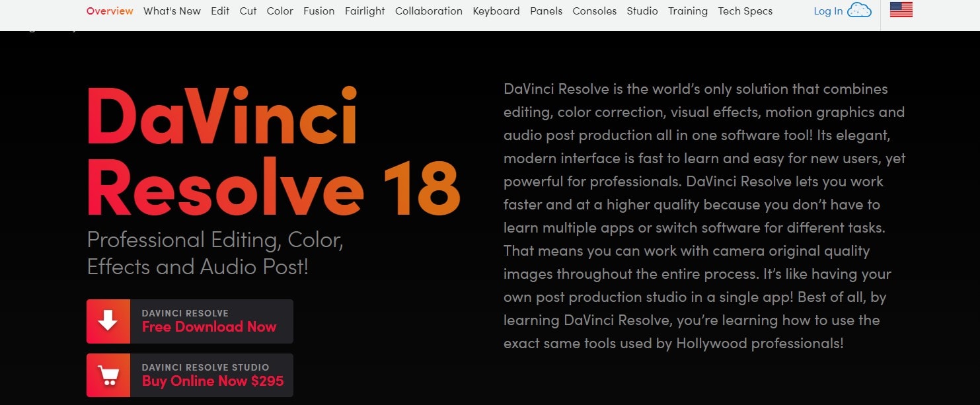
Task: Open the US flag region selector
Action: click(901, 10)
